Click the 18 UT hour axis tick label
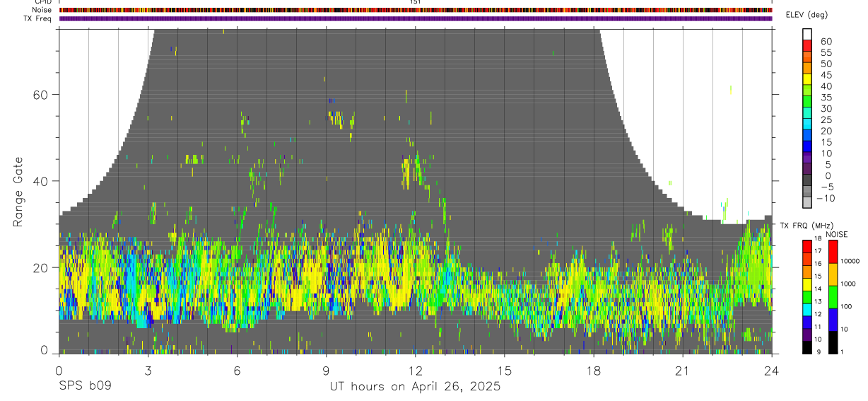 (594, 370)
